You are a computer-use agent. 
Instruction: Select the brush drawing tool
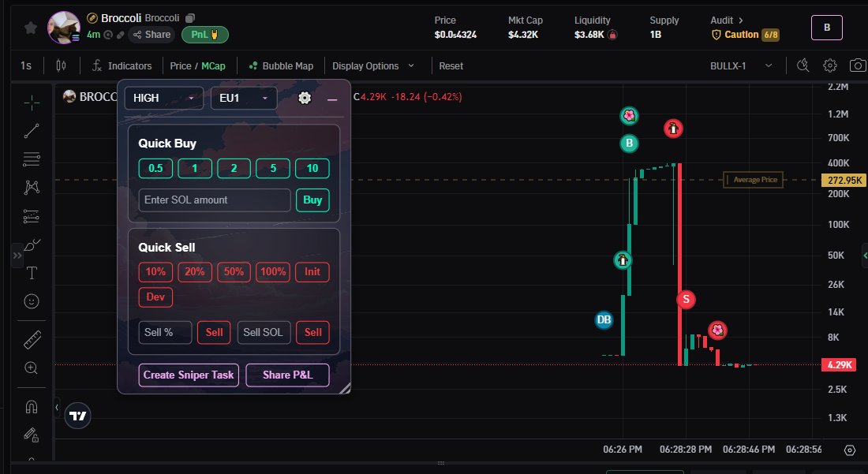coord(32,244)
